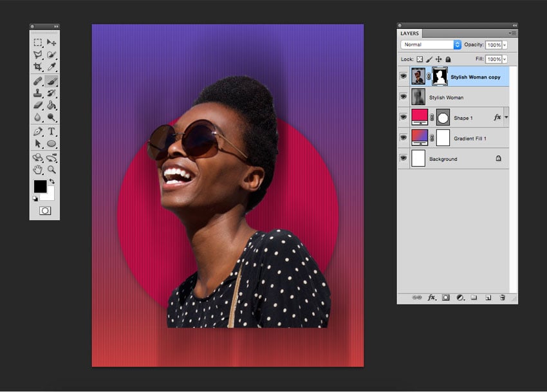Select the Move tool
This screenshot has height=392, width=547.
[51, 42]
